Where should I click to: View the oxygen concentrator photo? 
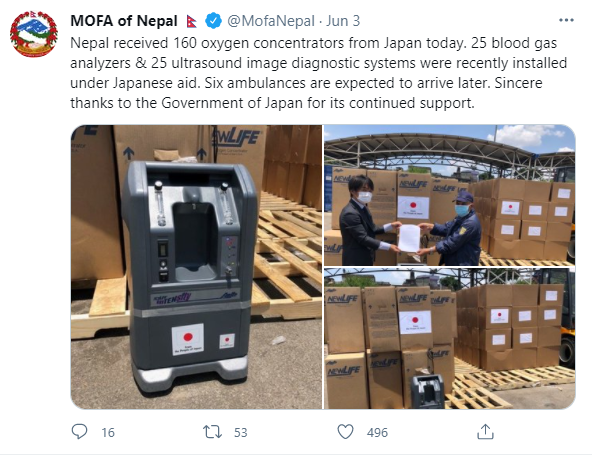[196, 267]
